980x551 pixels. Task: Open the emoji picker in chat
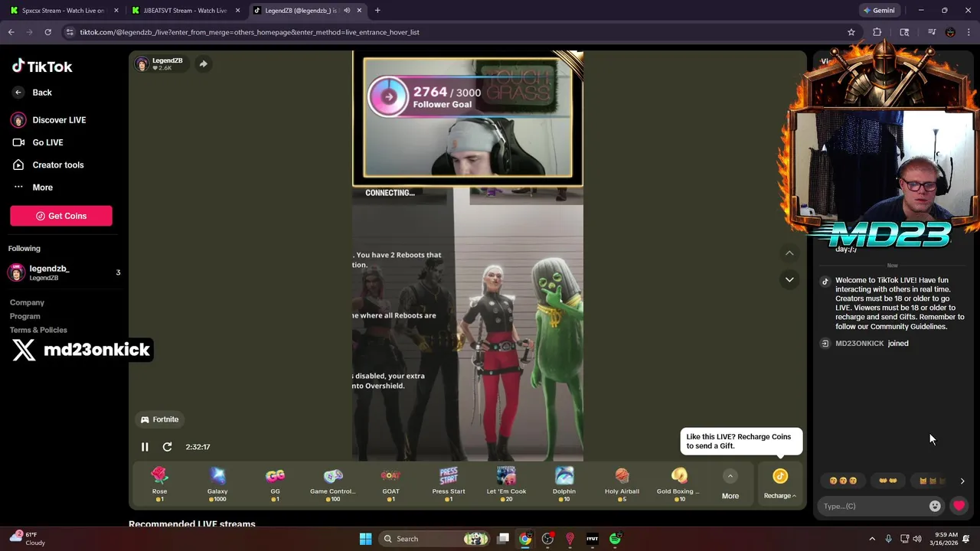tap(935, 506)
